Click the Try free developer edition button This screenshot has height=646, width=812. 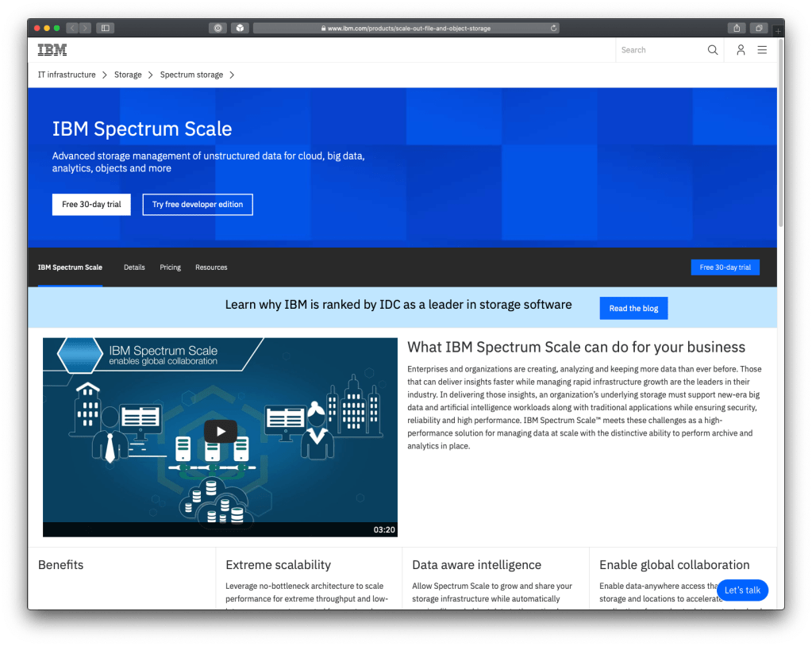198,204
